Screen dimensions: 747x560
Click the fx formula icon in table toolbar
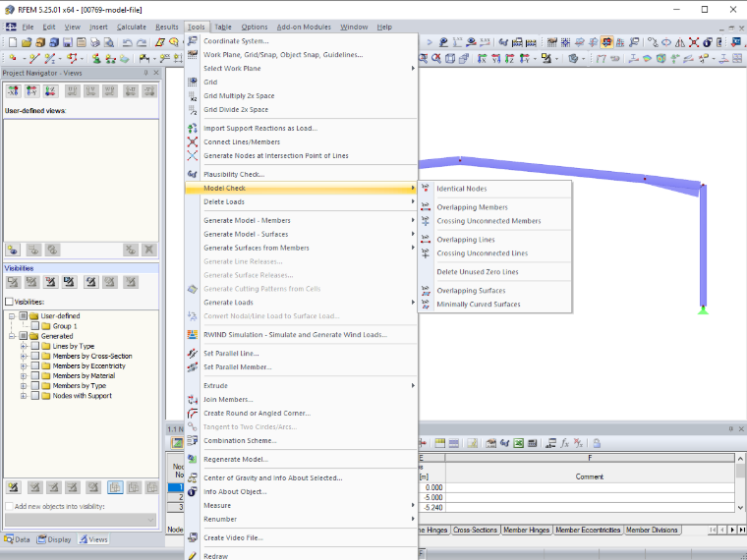564,443
